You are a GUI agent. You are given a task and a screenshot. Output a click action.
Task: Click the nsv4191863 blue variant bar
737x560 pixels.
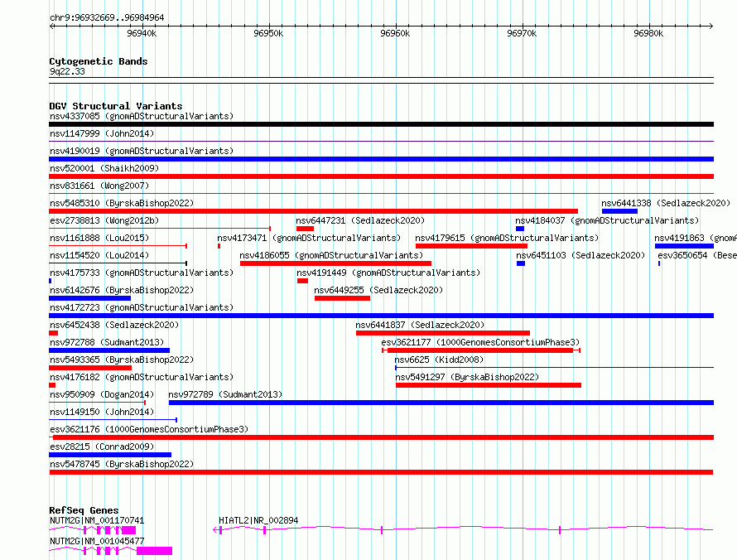tap(684, 246)
